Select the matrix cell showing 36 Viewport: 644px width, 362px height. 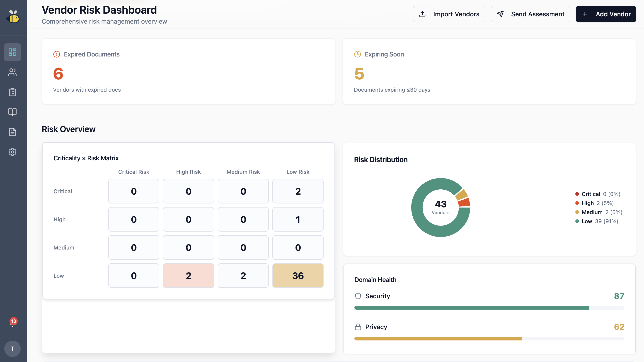pos(298,275)
